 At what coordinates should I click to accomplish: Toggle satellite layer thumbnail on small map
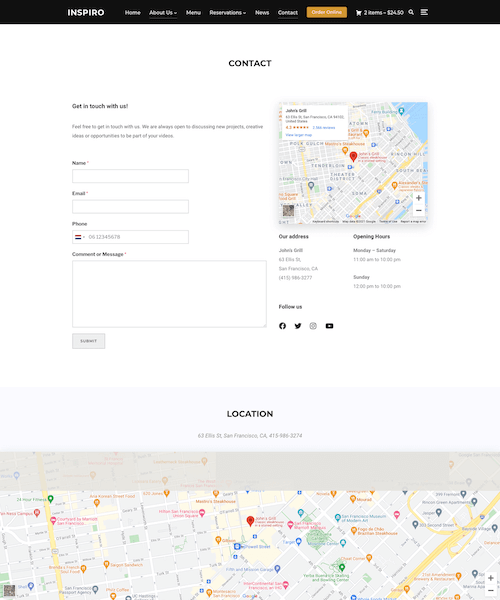click(x=288, y=210)
